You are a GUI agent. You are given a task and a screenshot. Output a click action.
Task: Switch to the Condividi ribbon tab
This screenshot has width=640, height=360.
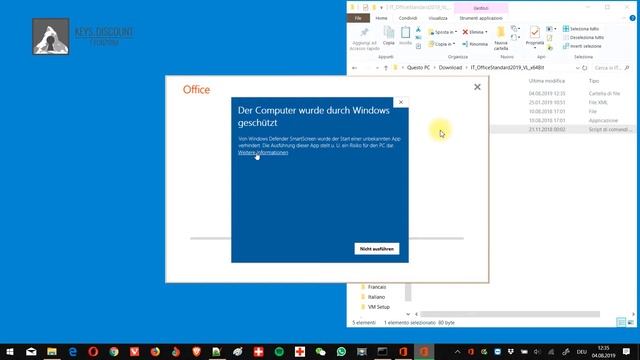coord(408,18)
